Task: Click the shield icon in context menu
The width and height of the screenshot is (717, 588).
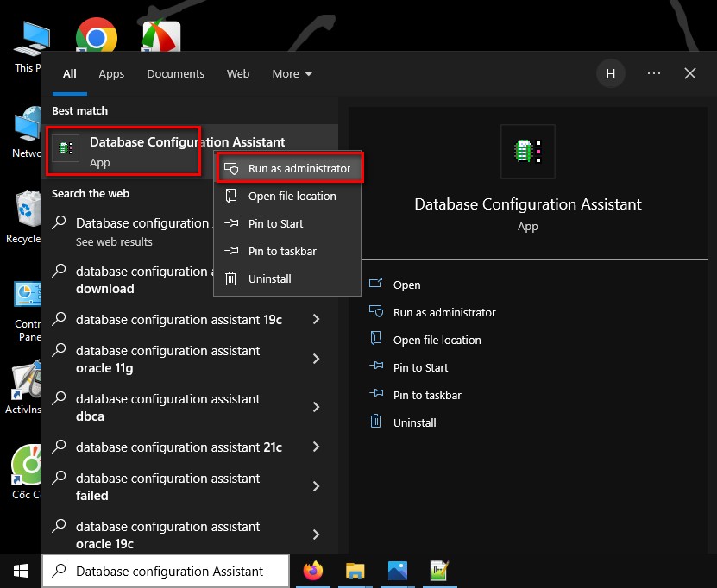Action: [x=231, y=168]
